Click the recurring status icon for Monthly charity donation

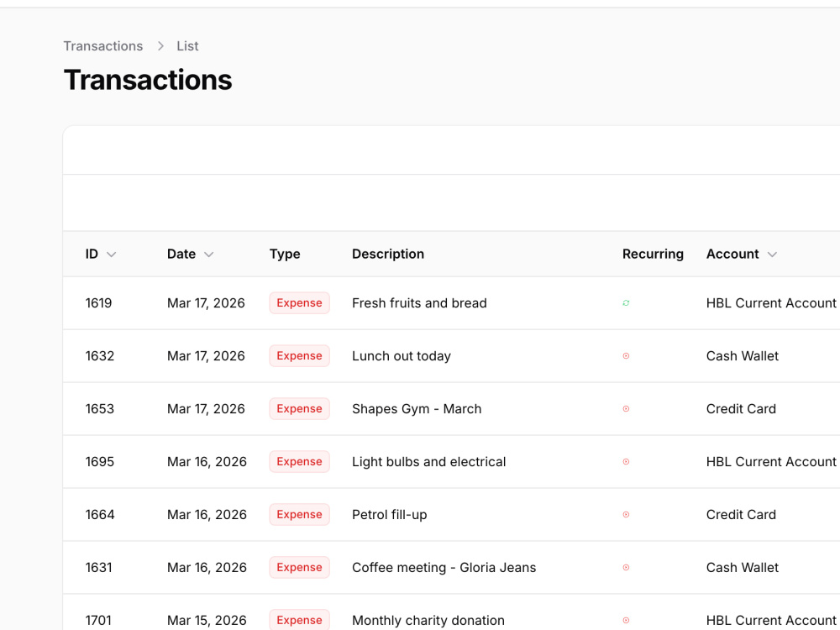click(x=626, y=621)
